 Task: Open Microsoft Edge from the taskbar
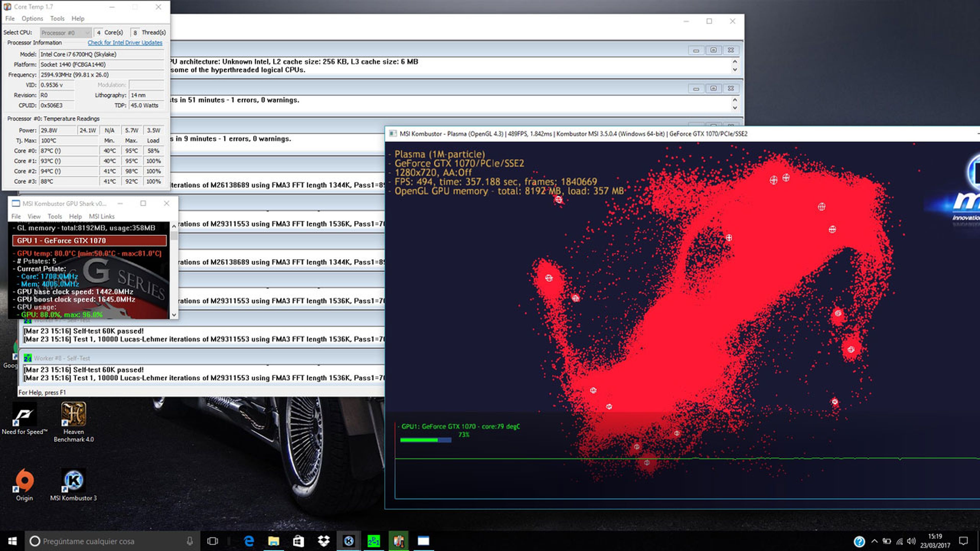[x=249, y=541]
